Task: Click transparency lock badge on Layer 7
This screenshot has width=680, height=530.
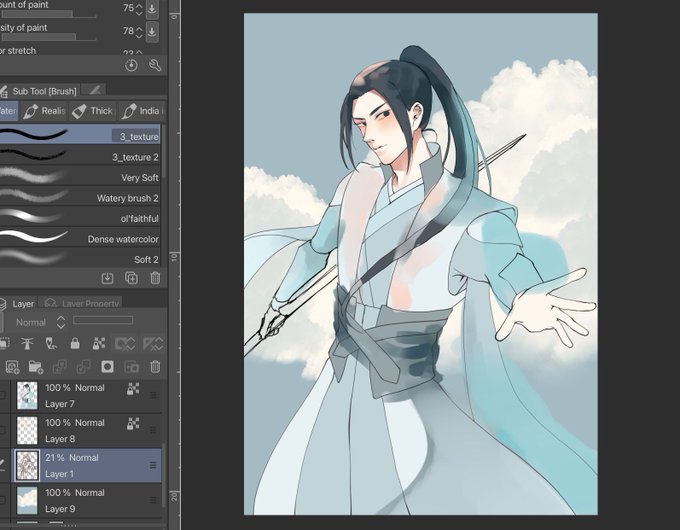Action: coord(133,388)
